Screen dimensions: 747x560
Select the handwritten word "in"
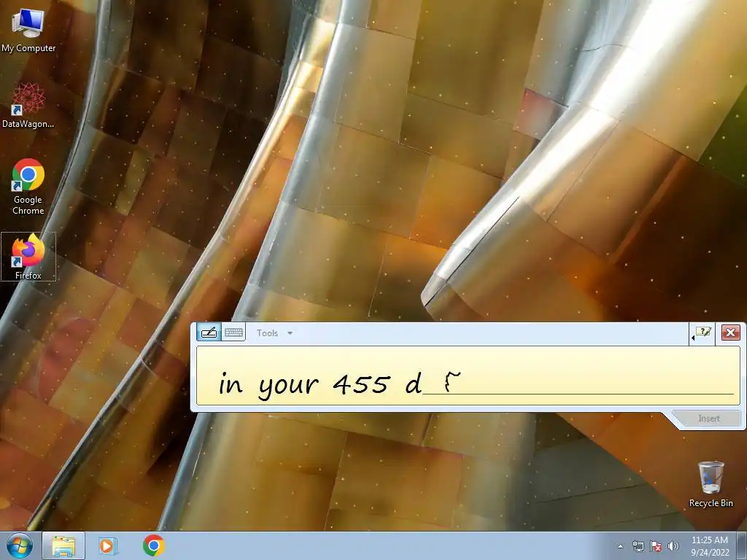pyautogui.click(x=231, y=384)
